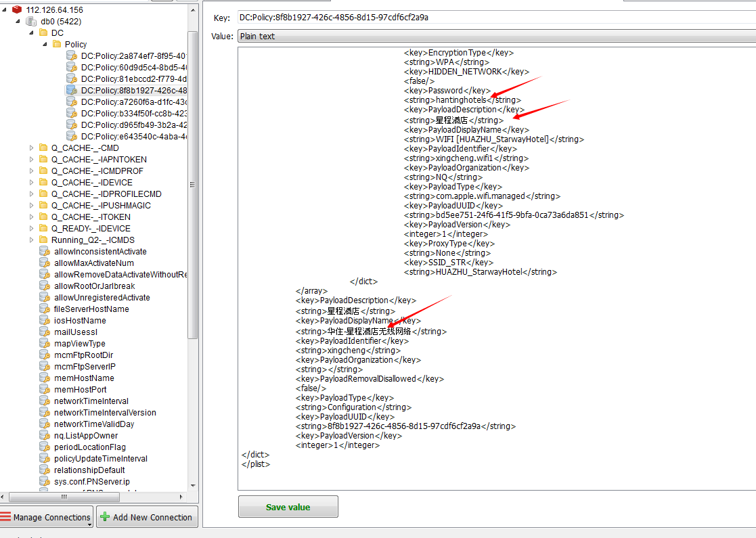Click key icon of mcmFtpRootDir
This screenshot has width=756, height=538.
(45, 355)
